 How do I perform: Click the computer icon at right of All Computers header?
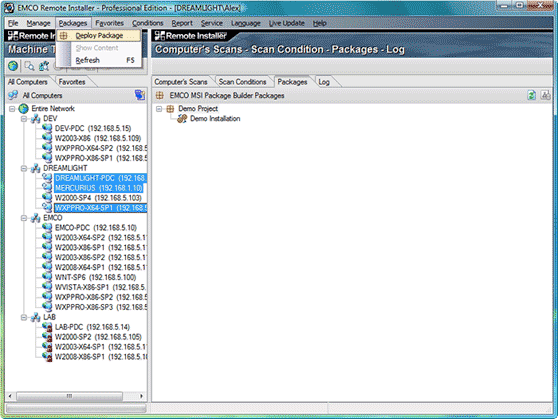pos(140,95)
